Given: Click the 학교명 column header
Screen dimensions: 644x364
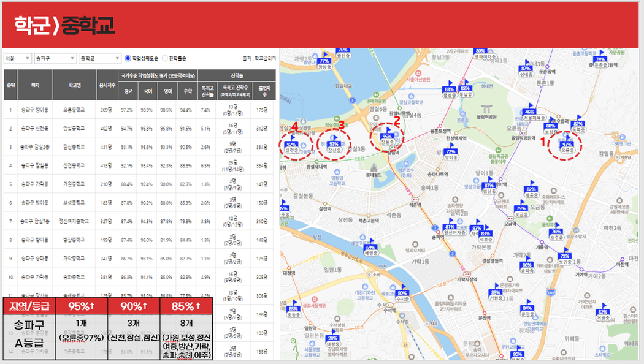Looking at the screenshot, I should 74,85.
